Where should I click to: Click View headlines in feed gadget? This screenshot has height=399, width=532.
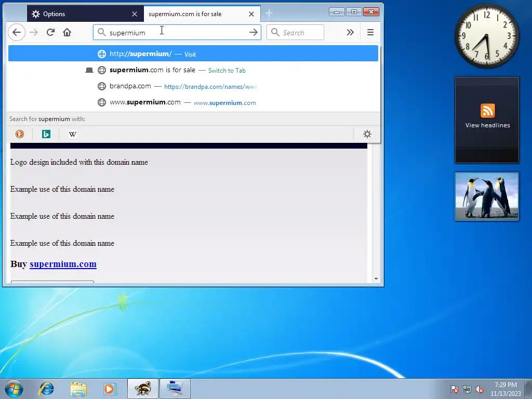pos(487,125)
